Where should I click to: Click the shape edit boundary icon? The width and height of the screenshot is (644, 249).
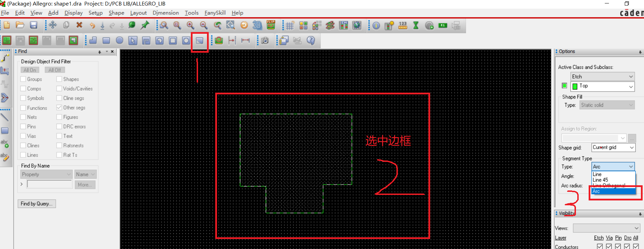pos(199,41)
